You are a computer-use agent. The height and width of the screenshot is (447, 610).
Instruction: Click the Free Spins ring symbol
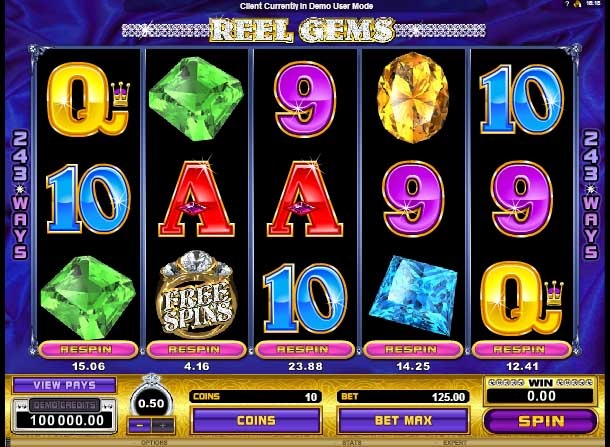click(x=196, y=296)
